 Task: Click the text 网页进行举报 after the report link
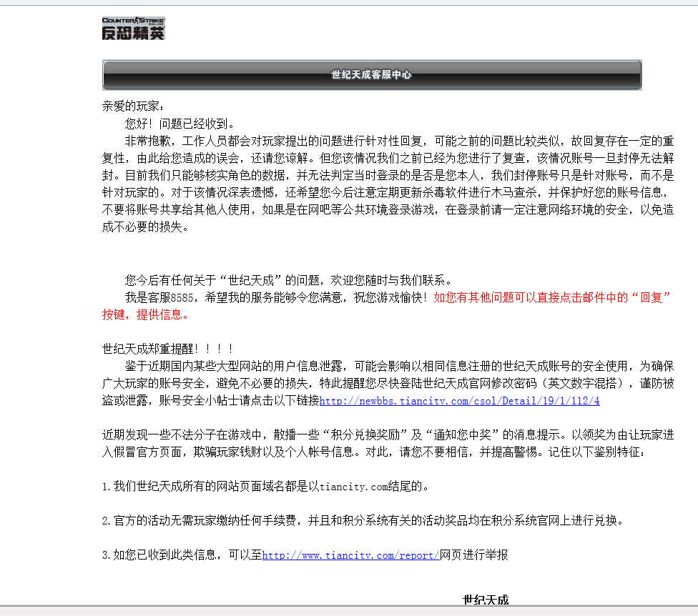coord(473,555)
